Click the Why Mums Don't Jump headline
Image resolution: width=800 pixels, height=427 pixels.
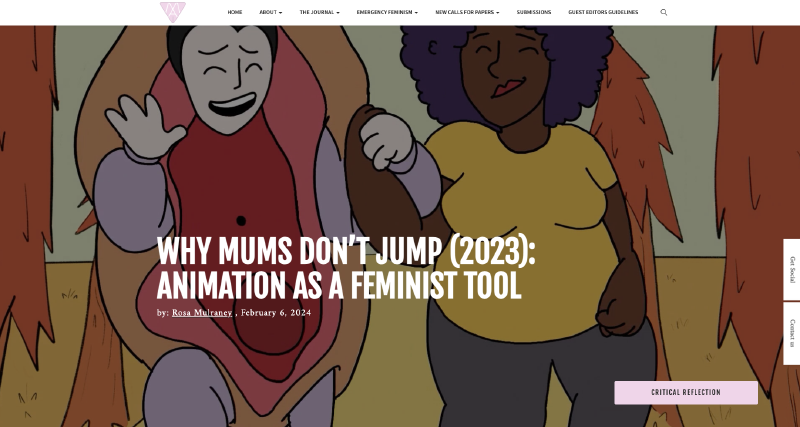346,268
